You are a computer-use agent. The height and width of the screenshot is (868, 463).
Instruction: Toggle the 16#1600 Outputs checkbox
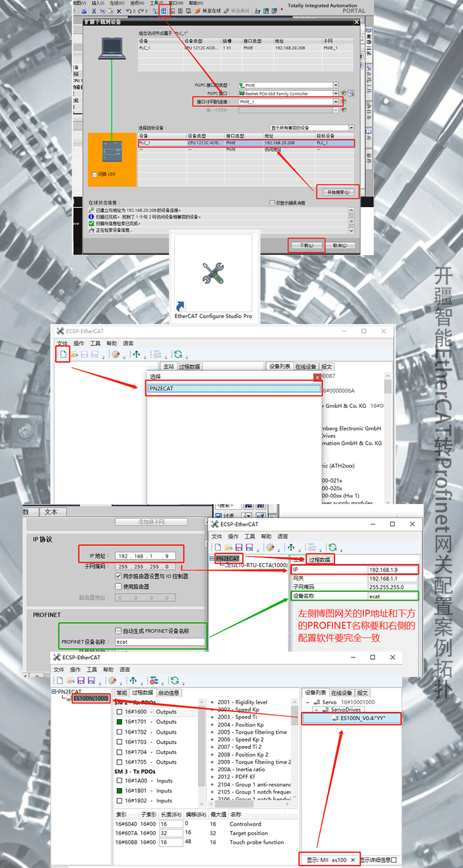pos(119,712)
